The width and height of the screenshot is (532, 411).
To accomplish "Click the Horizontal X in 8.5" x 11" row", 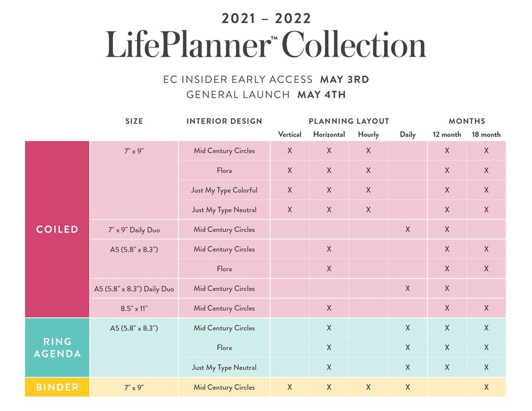I will [x=329, y=308].
